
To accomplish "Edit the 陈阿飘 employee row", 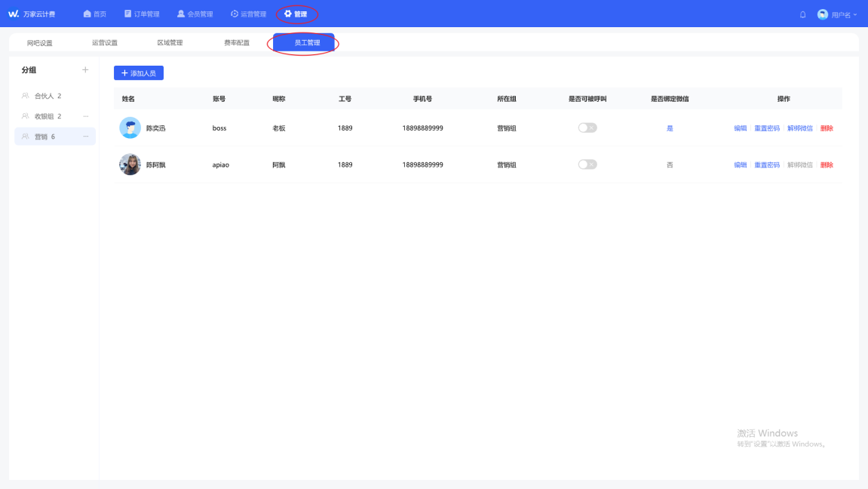I will click(740, 165).
